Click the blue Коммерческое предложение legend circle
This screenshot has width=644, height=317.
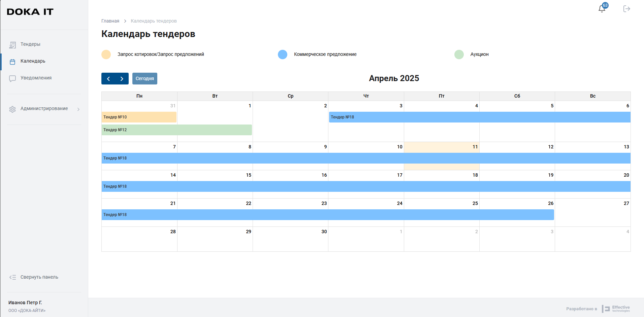coord(283,55)
